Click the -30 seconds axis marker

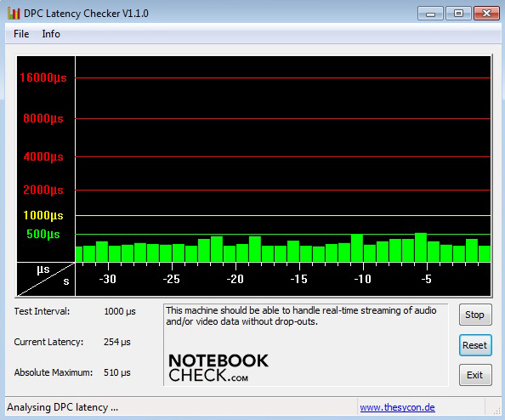coord(108,279)
